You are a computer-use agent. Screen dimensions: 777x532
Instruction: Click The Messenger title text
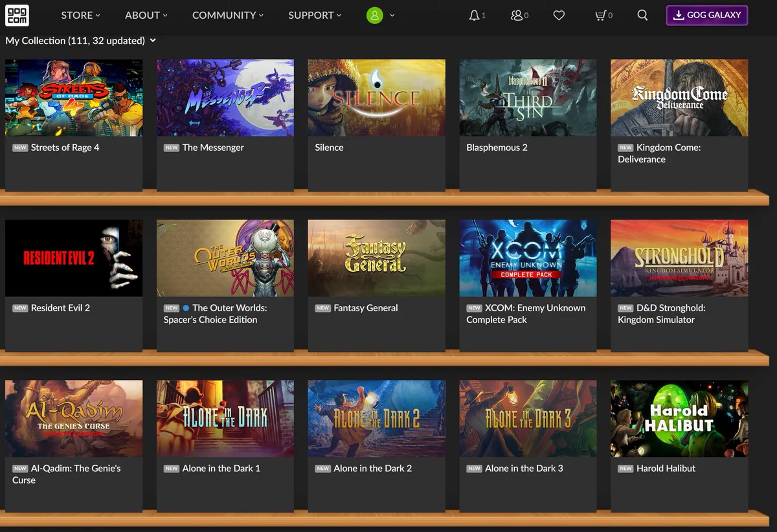click(213, 148)
